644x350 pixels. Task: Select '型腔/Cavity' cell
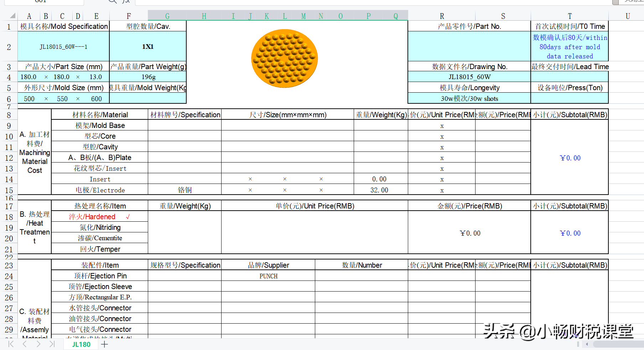pyautogui.click(x=100, y=147)
